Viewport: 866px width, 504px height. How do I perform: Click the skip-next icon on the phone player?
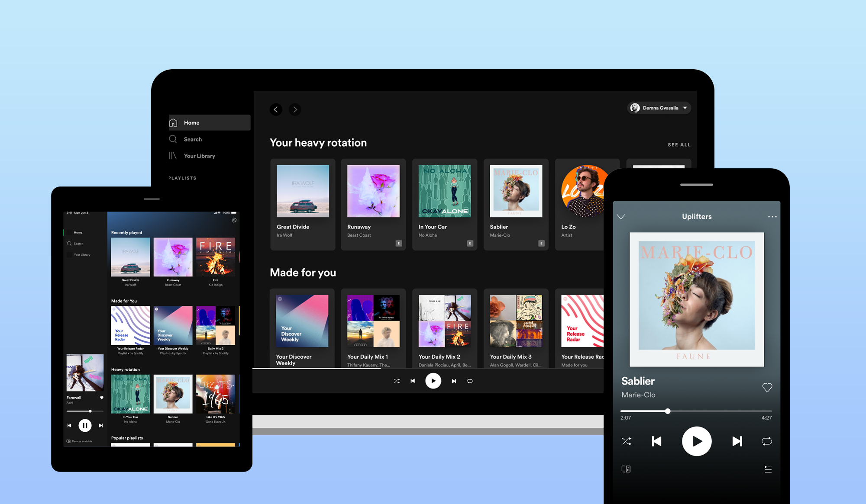pos(737,441)
